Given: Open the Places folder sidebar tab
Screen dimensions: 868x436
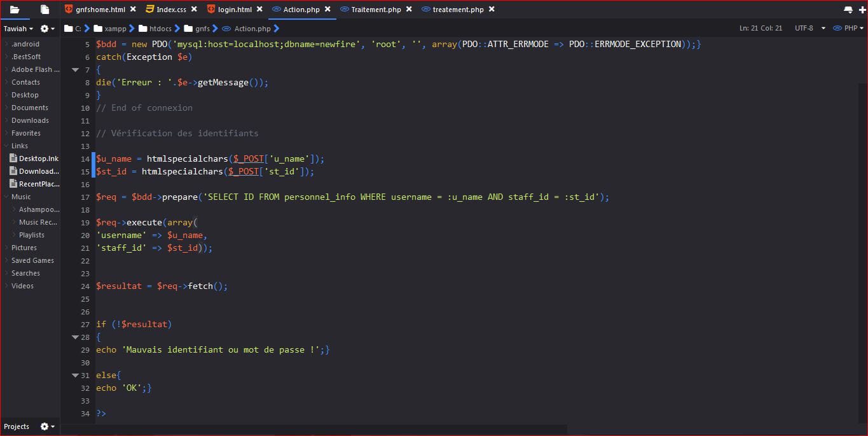Looking at the screenshot, I should [15, 10].
